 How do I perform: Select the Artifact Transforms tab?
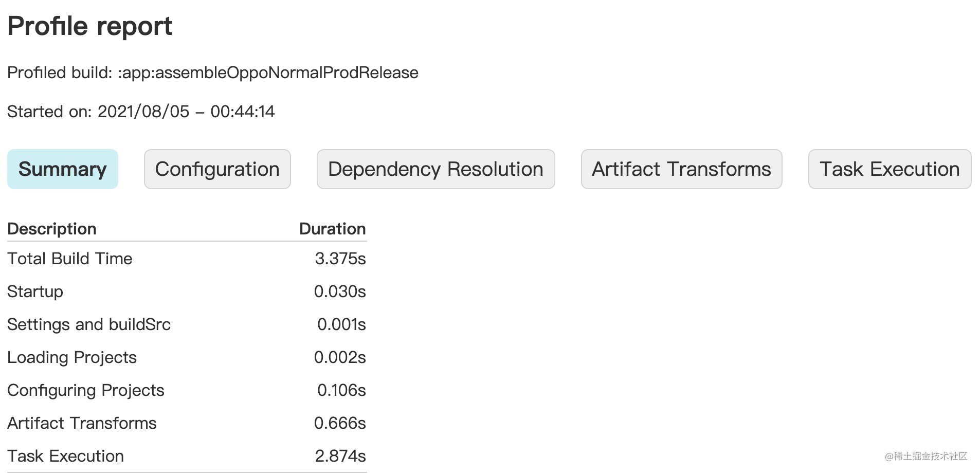(682, 169)
